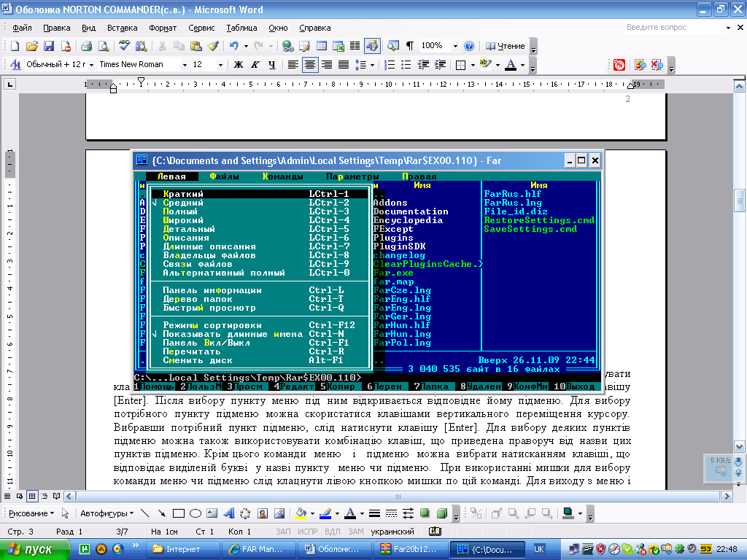The height and width of the screenshot is (560, 747).
Task: Open the Вставка menu
Action: [x=122, y=28]
